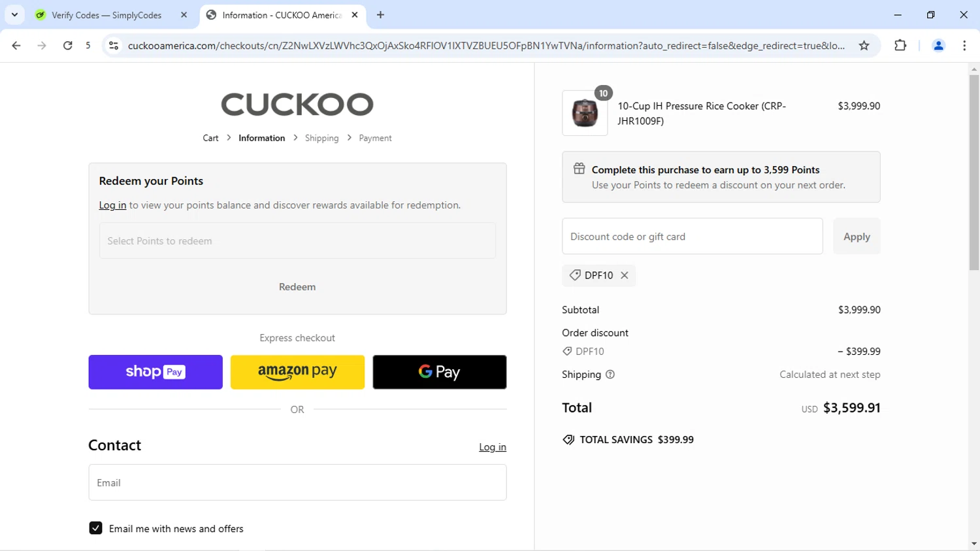Switch to Verify Codes — SimplyCodes tab

[106, 14]
